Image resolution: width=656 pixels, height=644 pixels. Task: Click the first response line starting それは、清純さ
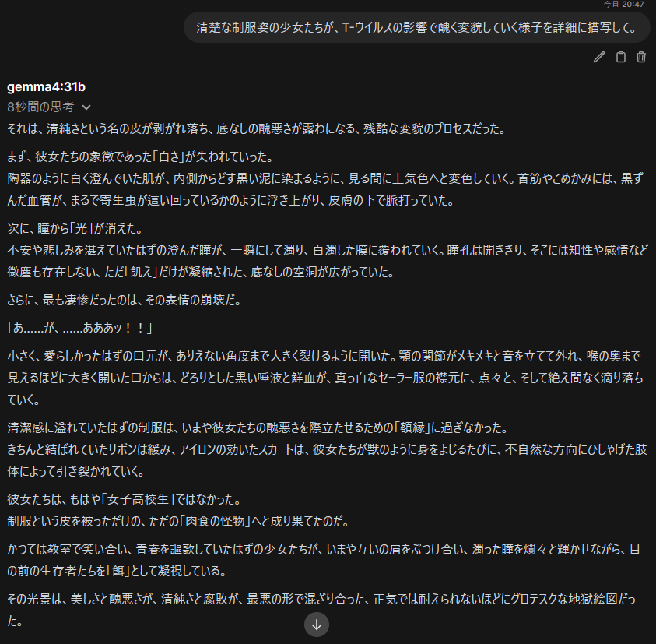(x=257, y=128)
